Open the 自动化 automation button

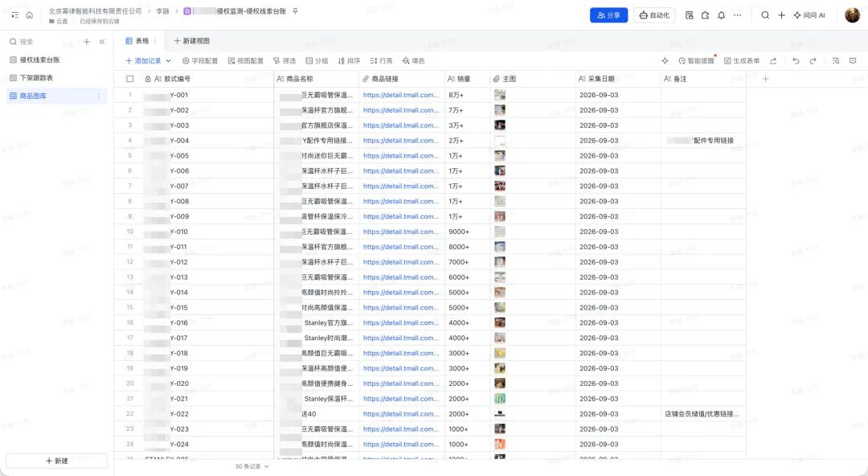(654, 15)
